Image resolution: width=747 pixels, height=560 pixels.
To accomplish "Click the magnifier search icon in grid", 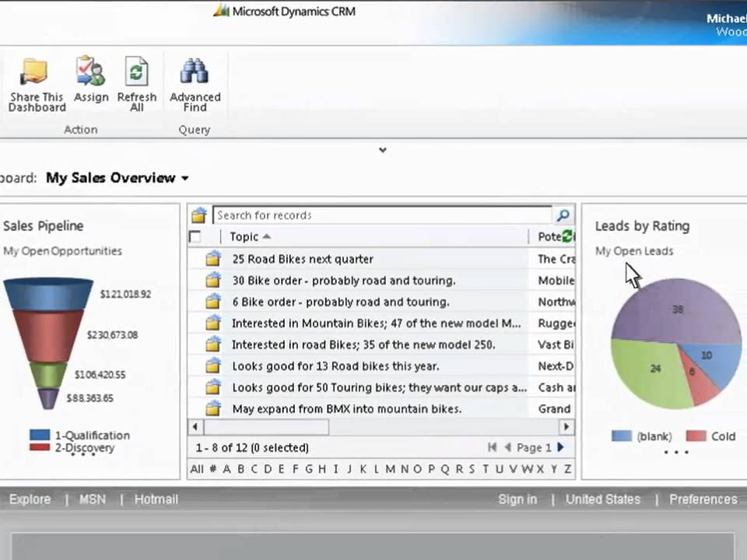I will (563, 215).
